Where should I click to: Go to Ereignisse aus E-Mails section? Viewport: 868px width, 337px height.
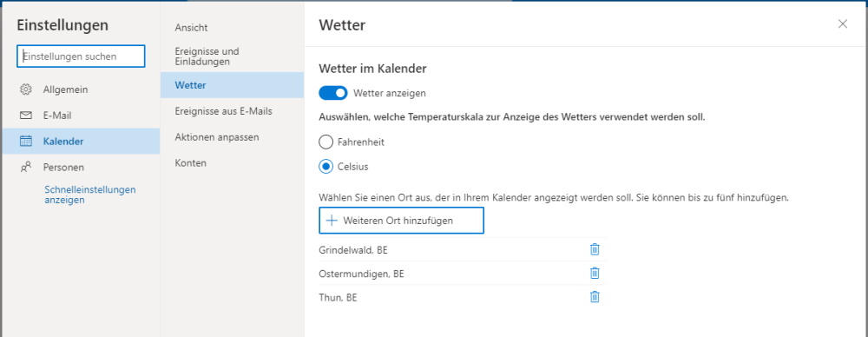[x=223, y=111]
